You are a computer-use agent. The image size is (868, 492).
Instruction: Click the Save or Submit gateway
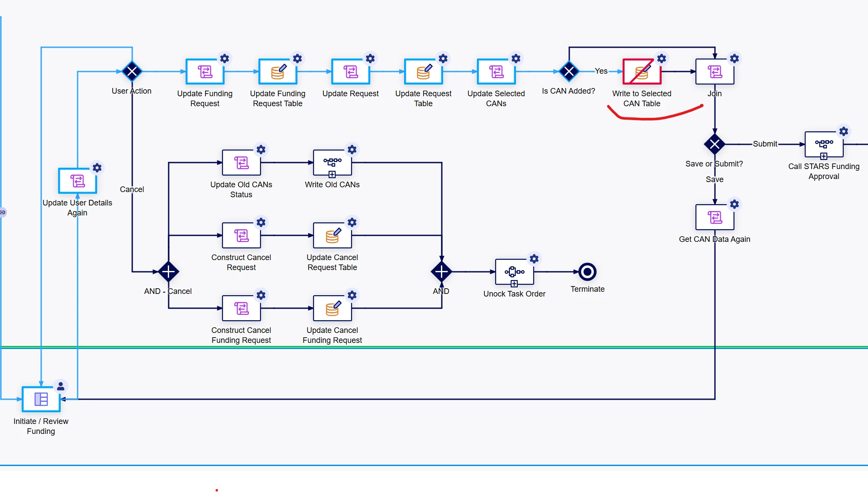click(x=715, y=144)
